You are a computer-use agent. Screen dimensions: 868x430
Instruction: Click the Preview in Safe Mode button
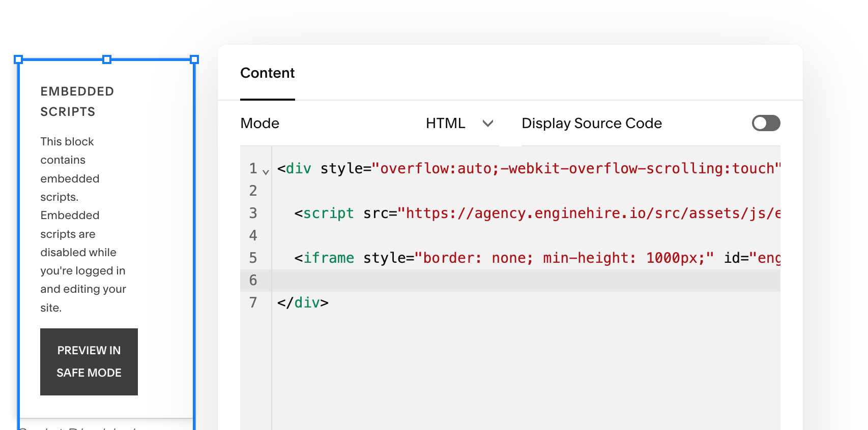click(89, 362)
